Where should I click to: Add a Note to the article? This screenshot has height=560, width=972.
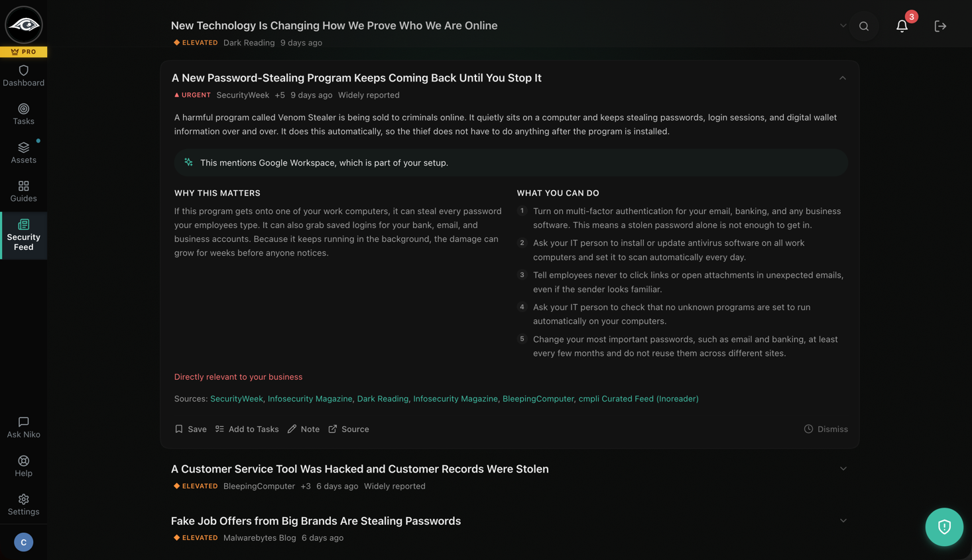click(304, 429)
